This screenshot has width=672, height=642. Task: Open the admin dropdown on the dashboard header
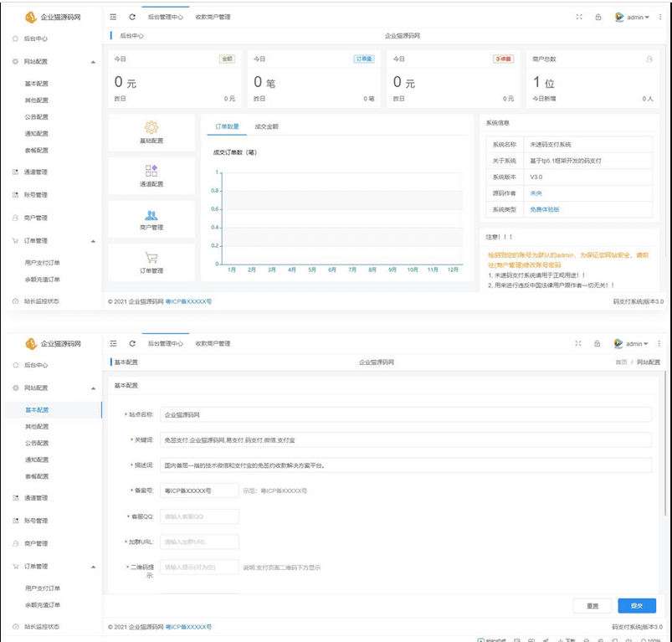tap(634, 17)
